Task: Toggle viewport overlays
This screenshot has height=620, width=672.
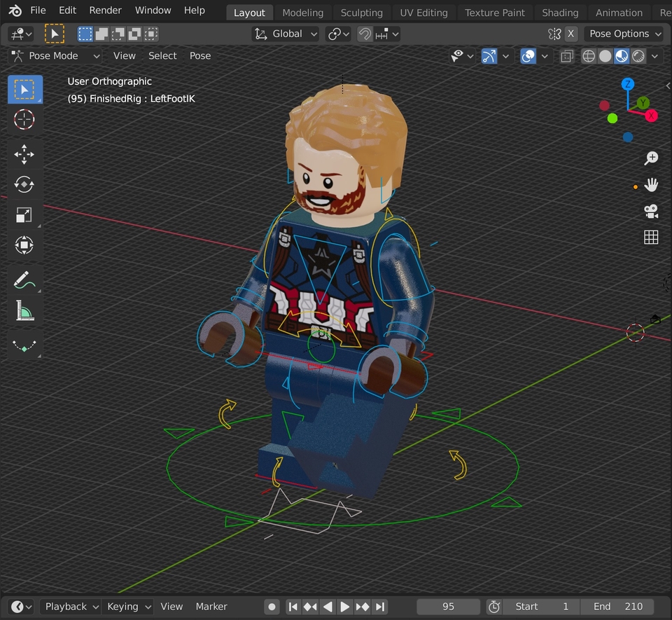Action: point(528,56)
